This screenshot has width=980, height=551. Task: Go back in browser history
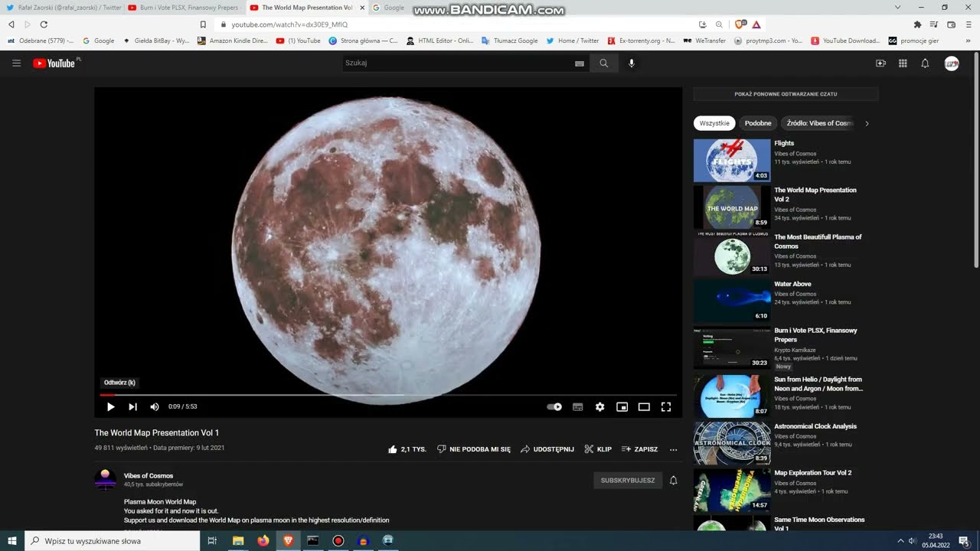11,24
